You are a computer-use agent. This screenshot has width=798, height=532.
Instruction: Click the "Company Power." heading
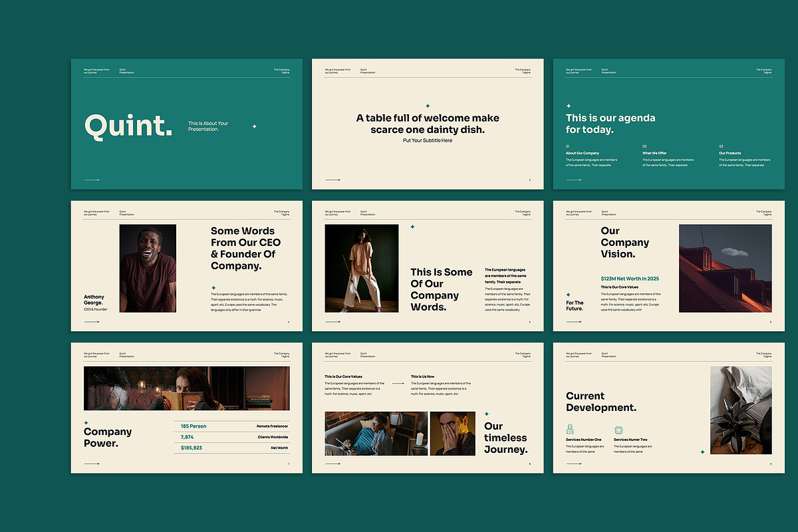click(x=108, y=438)
